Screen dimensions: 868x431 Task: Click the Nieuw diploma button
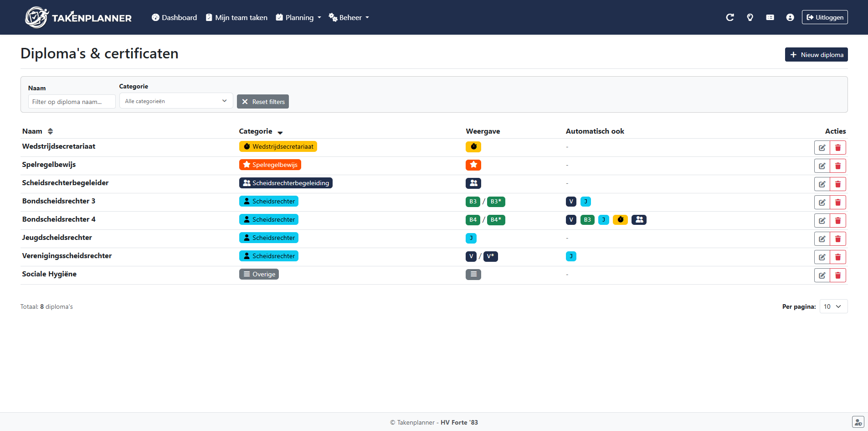pos(816,55)
